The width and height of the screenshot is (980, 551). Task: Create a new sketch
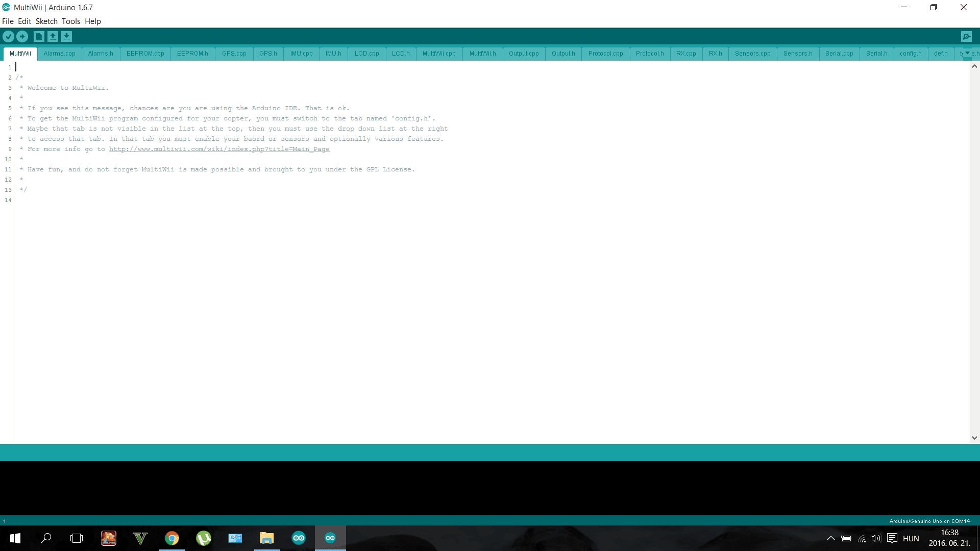coord(39,36)
